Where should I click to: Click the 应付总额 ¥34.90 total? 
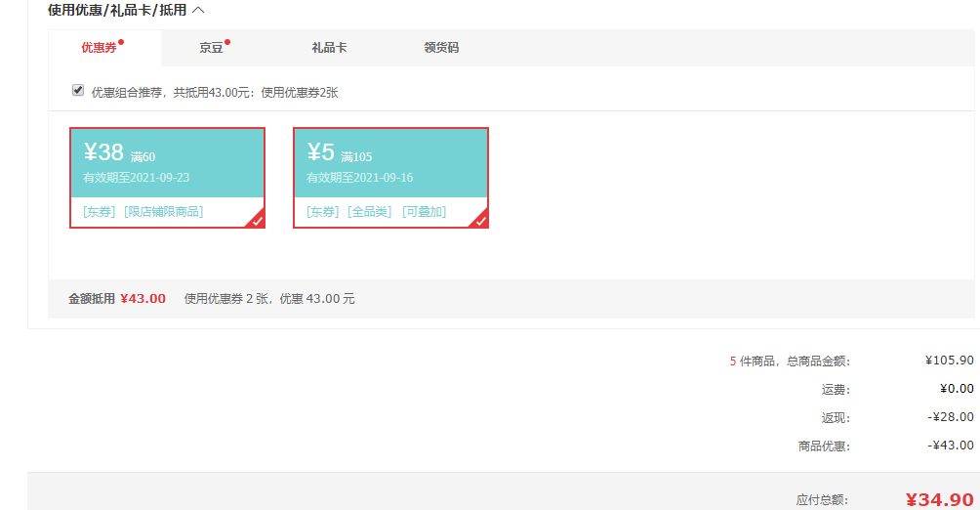coord(939,499)
